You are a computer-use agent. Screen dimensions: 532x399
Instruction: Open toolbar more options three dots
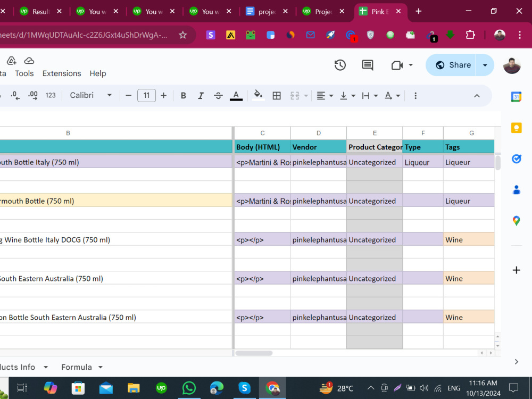[415, 96]
